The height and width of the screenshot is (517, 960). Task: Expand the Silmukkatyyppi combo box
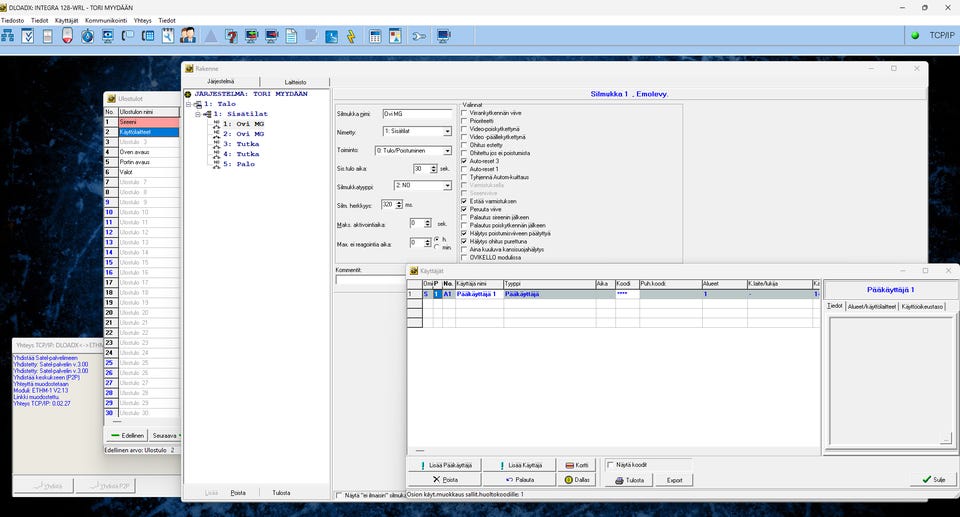click(x=447, y=186)
